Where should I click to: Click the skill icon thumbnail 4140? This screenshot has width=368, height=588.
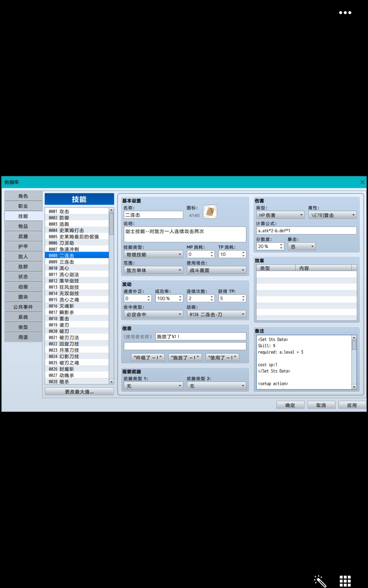click(x=210, y=212)
